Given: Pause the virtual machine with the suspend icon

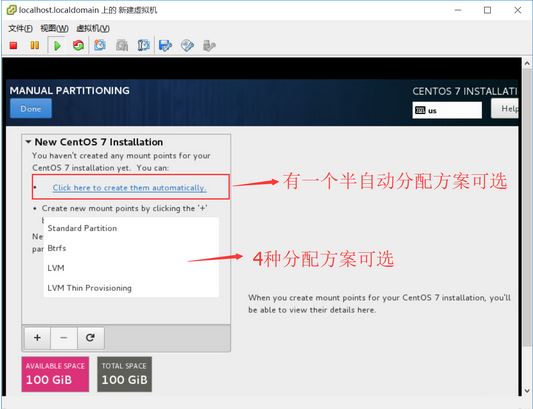Looking at the screenshot, I should (x=35, y=45).
